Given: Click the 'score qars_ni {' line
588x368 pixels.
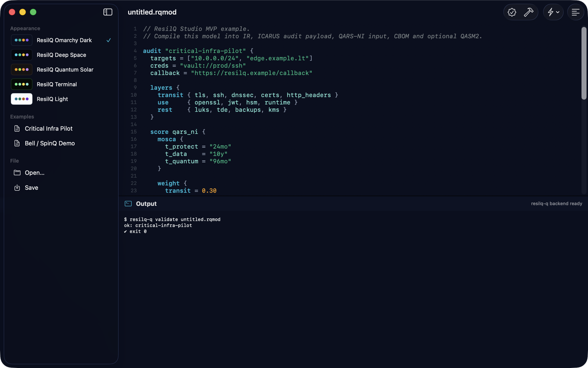Looking at the screenshot, I should 178,132.
